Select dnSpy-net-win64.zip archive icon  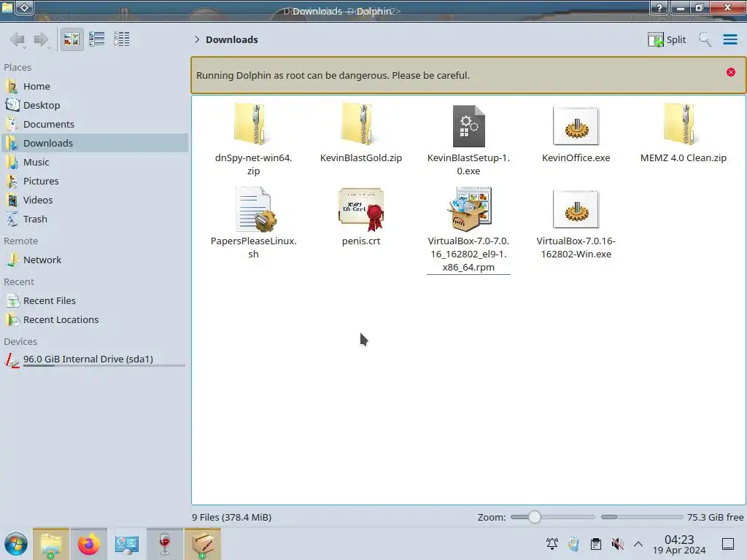tap(253, 125)
